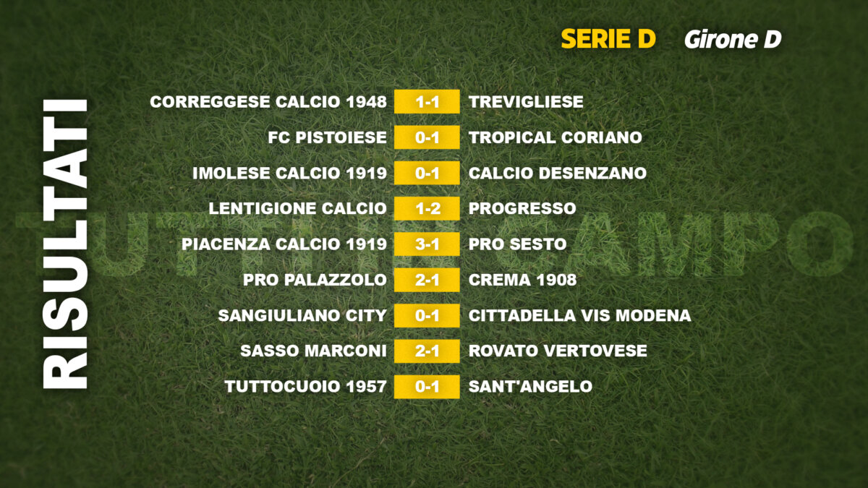Screen dimensions: 868x488
Task: Select the 3-1 score box beside Pro Sesto
Action: pyautogui.click(x=427, y=244)
